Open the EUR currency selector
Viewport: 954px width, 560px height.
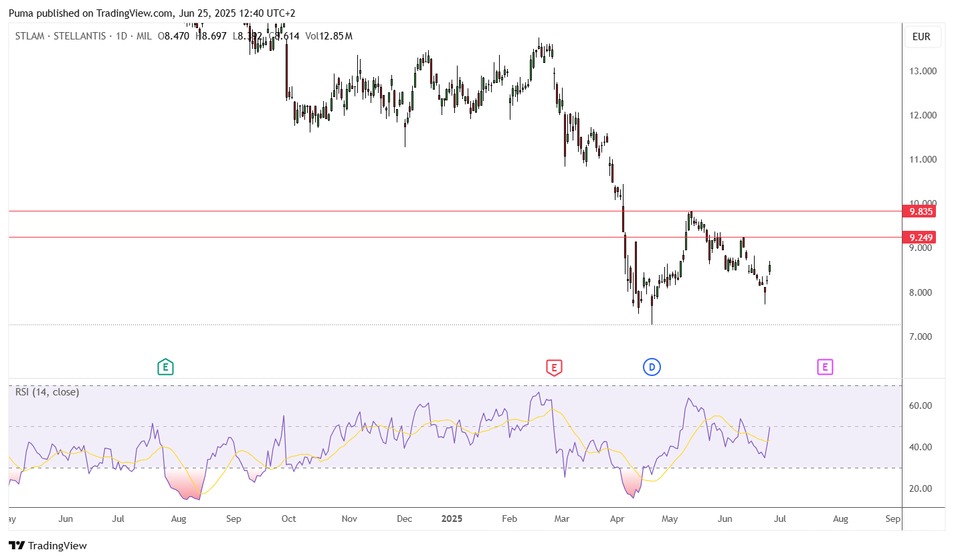click(921, 37)
